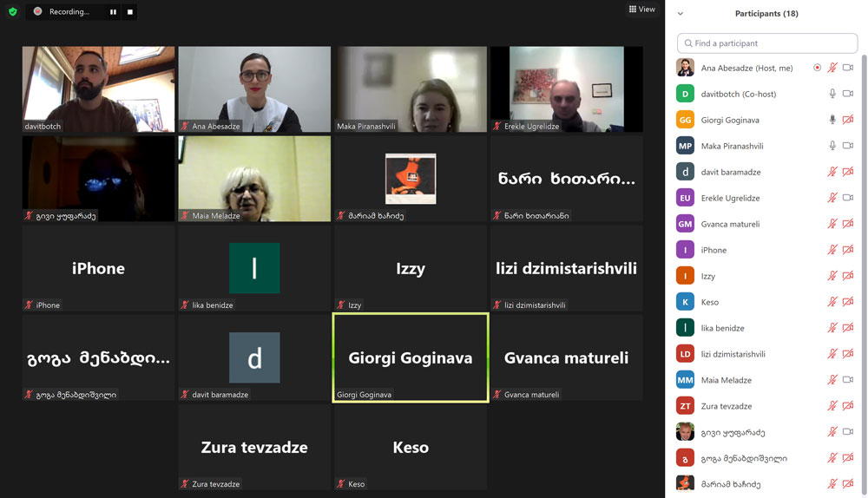Click the green encryption shield icon
This screenshot has width=868, height=498.
pos(12,12)
